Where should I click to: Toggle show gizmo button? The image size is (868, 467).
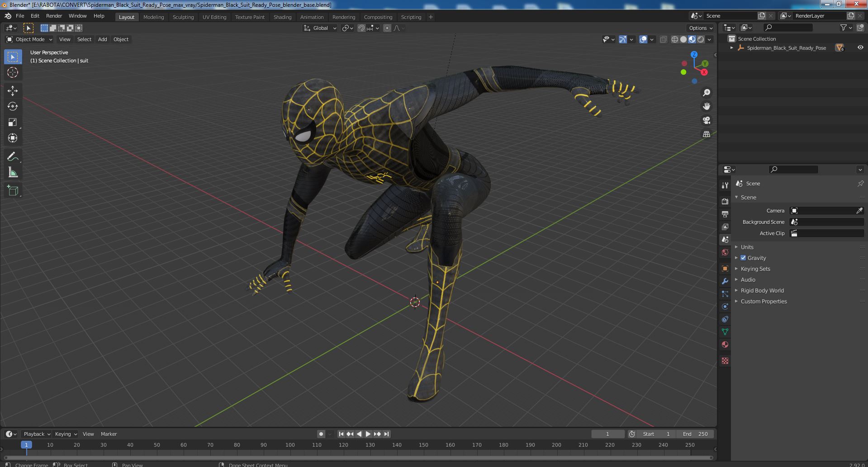coord(623,39)
